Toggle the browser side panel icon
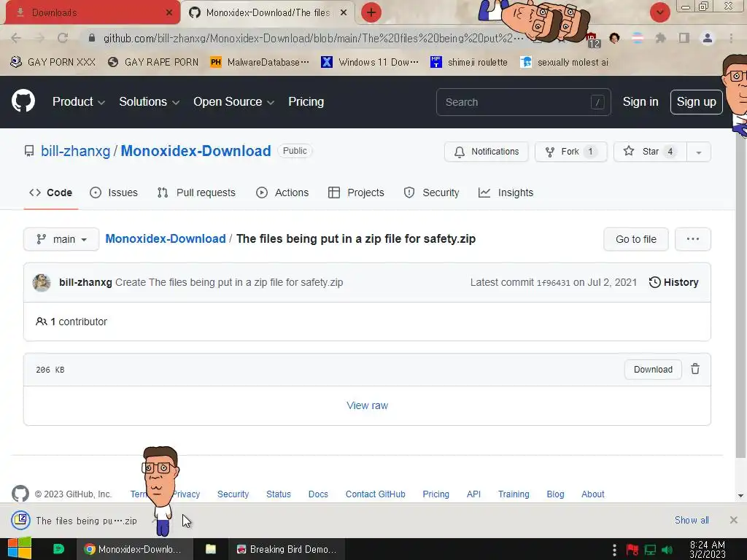The height and width of the screenshot is (560, 747). pyautogui.click(x=684, y=38)
